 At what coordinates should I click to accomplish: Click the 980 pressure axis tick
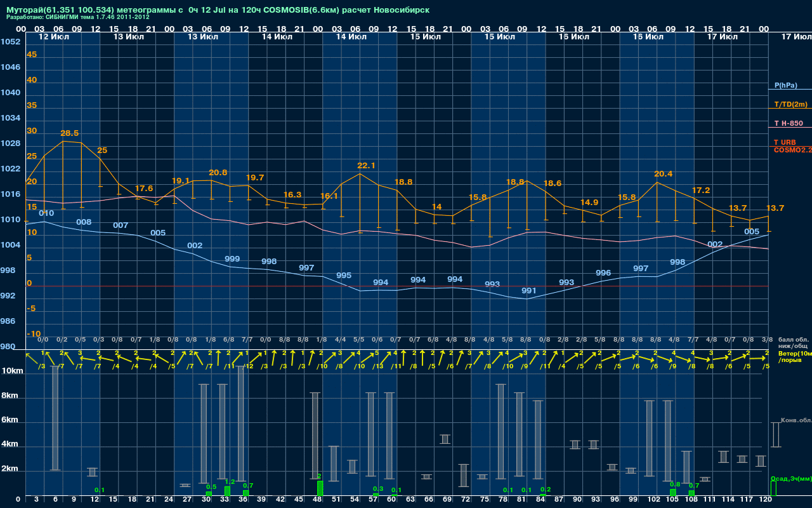pyautogui.click(x=8, y=347)
